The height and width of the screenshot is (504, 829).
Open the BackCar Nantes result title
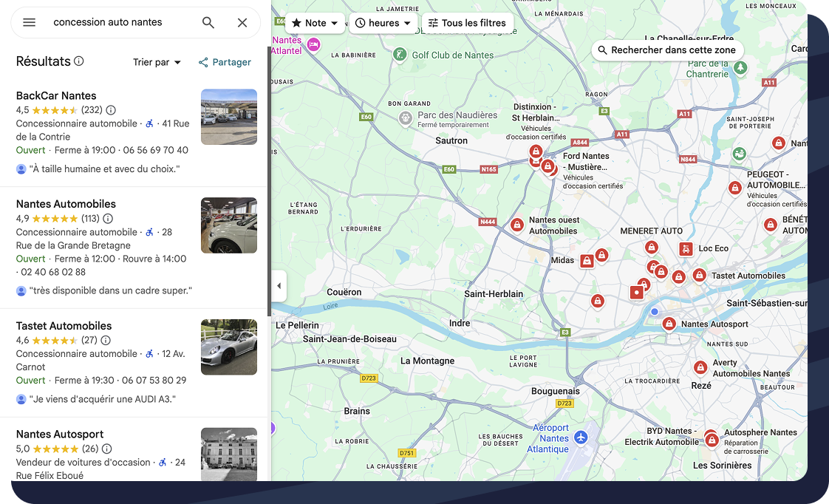coord(56,96)
